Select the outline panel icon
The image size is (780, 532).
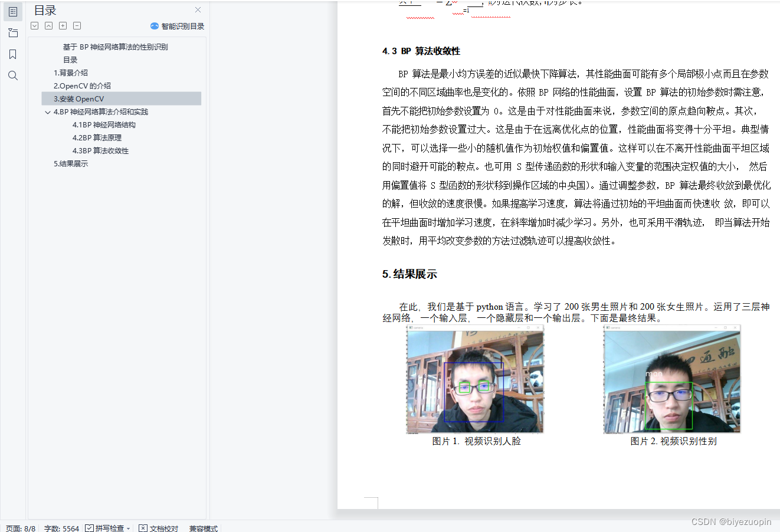(x=12, y=11)
